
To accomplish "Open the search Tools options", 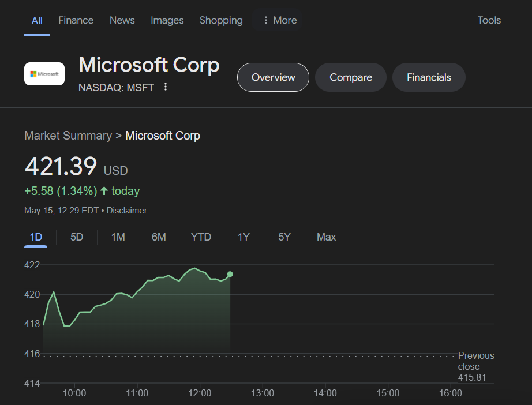I will (489, 20).
